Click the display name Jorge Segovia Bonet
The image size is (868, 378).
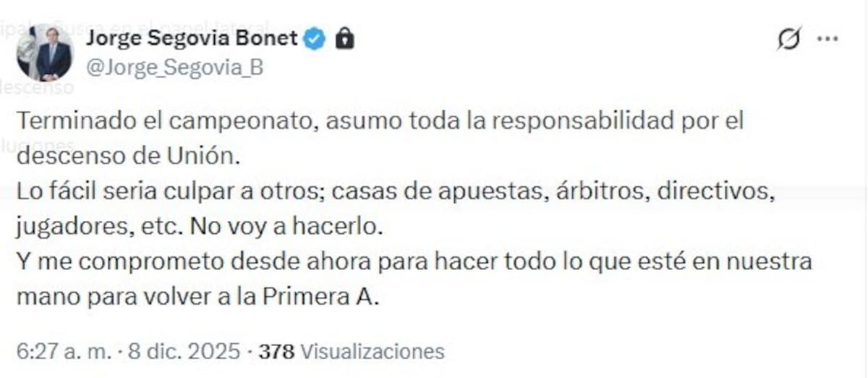(x=192, y=38)
